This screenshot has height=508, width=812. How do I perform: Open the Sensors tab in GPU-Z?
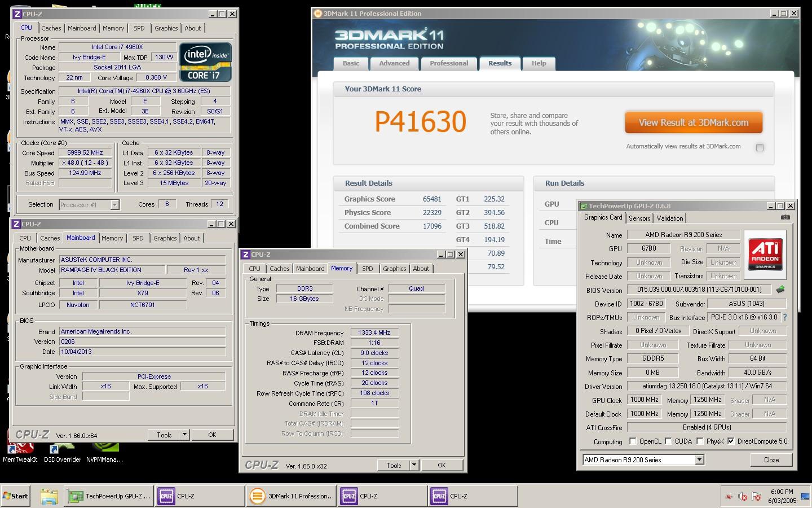[639, 218]
